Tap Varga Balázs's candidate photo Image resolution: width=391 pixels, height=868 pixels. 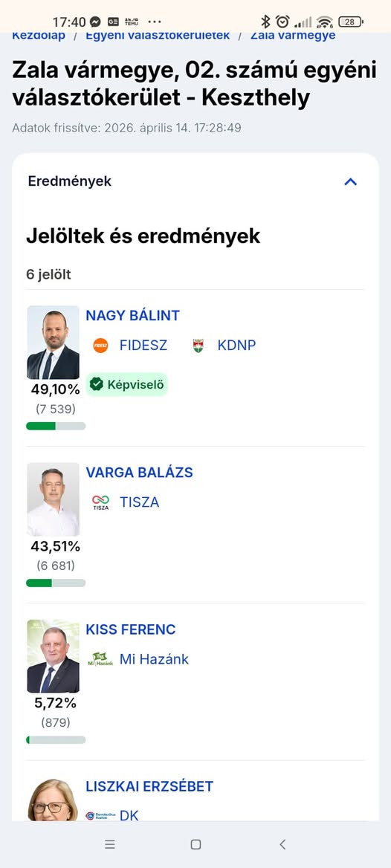54,499
